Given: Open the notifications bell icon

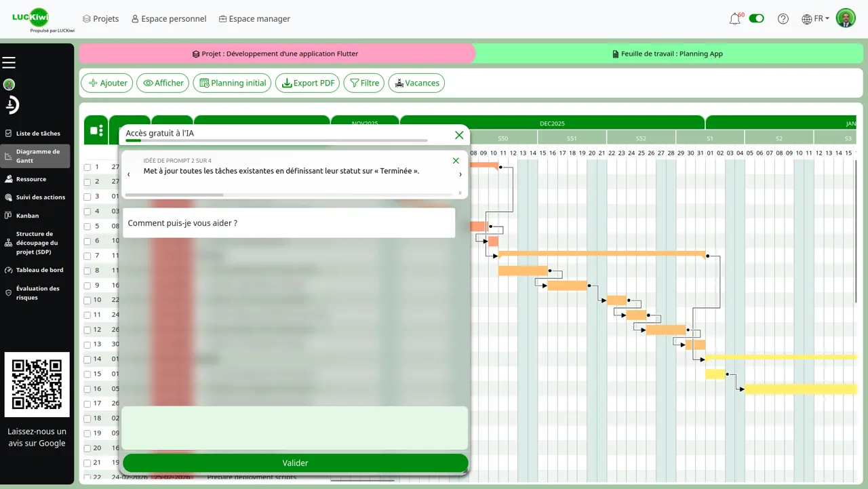Looking at the screenshot, I should pos(734,19).
